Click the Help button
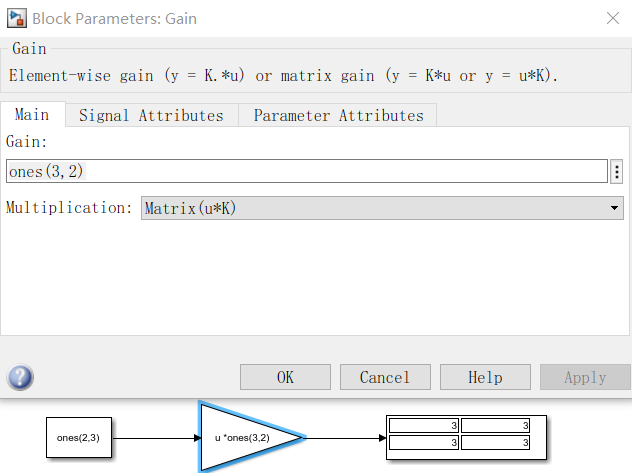632x473 pixels. [485, 378]
